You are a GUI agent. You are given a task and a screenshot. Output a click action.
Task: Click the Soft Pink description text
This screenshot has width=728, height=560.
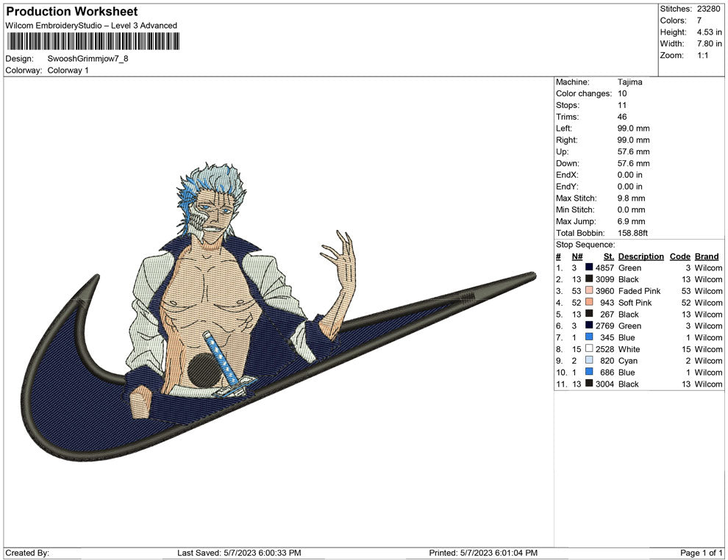pos(635,303)
